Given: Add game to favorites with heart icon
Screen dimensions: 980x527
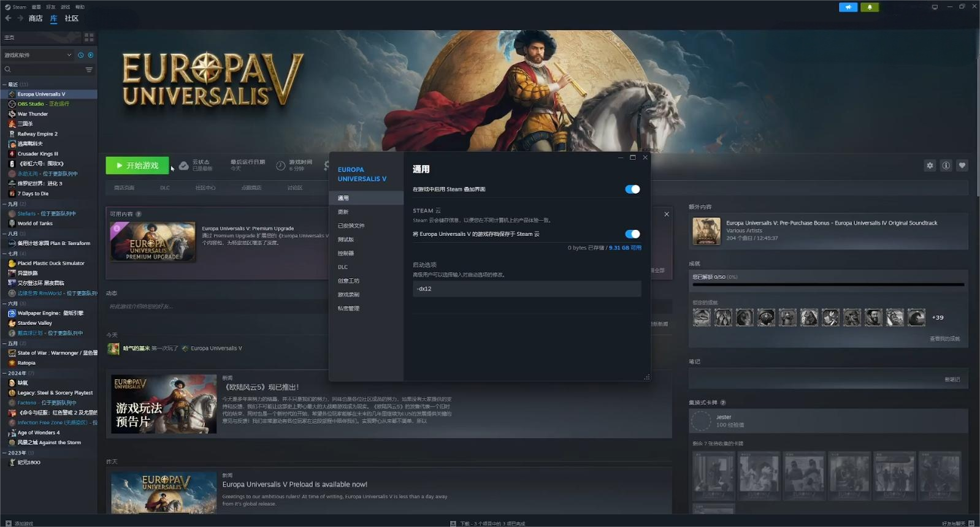Looking at the screenshot, I should click(962, 165).
